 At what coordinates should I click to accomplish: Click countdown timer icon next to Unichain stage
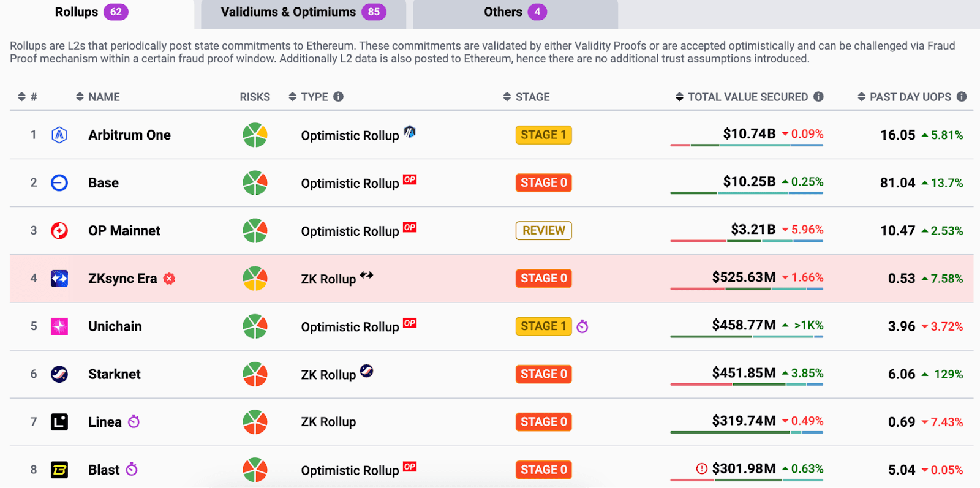[x=582, y=326]
